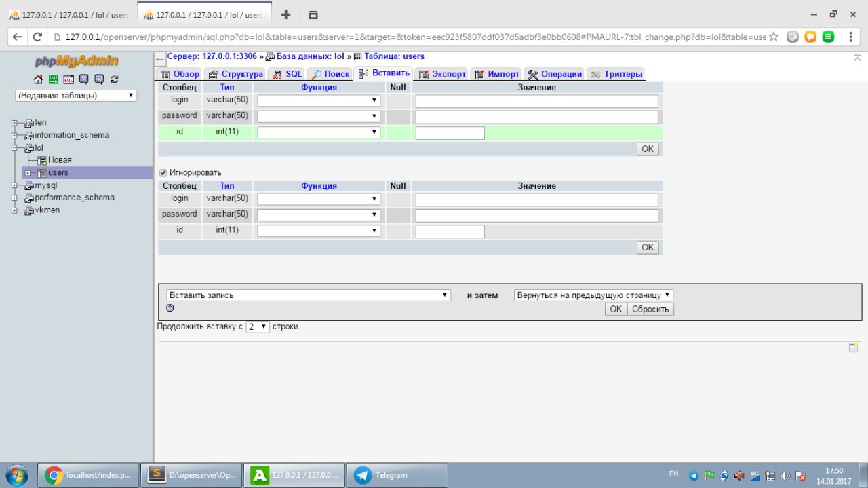
Task: Click the Telegram tray icon
Action: click(694, 476)
